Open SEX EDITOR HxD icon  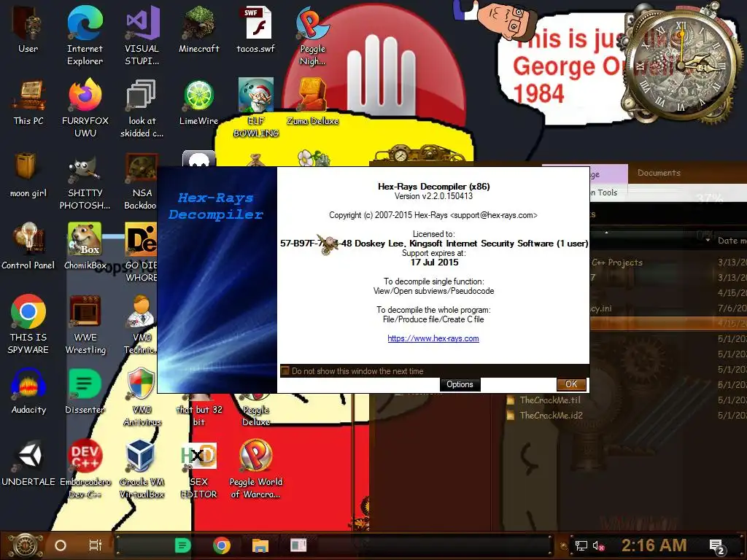coord(199,469)
